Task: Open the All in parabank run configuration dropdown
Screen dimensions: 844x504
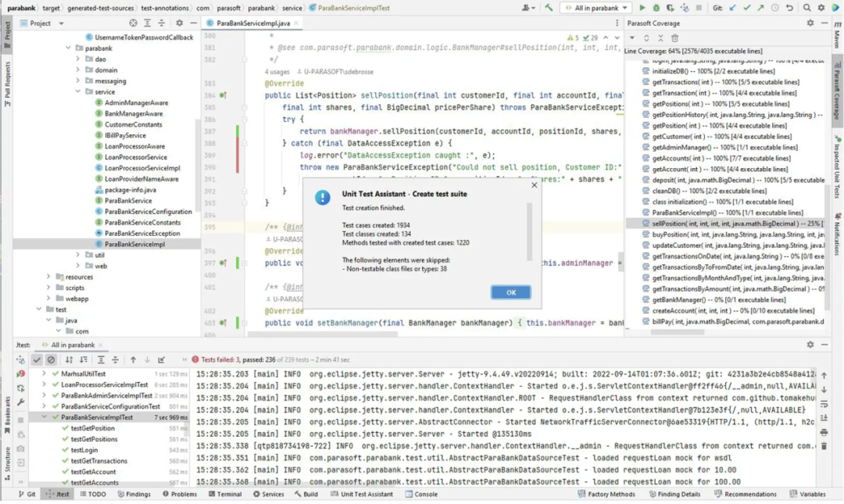Action: pyautogui.click(x=596, y=8)
